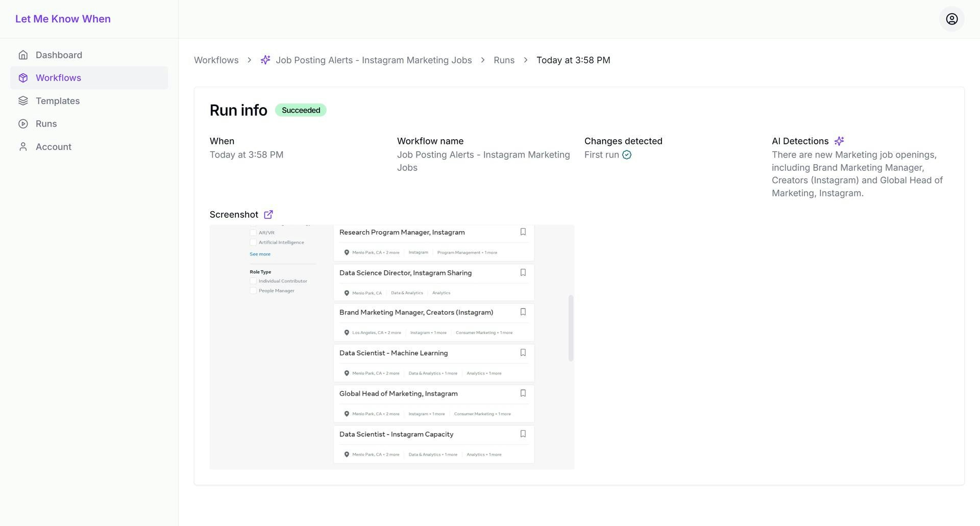Open screenshot in new tab icon

tap(268, 214)
